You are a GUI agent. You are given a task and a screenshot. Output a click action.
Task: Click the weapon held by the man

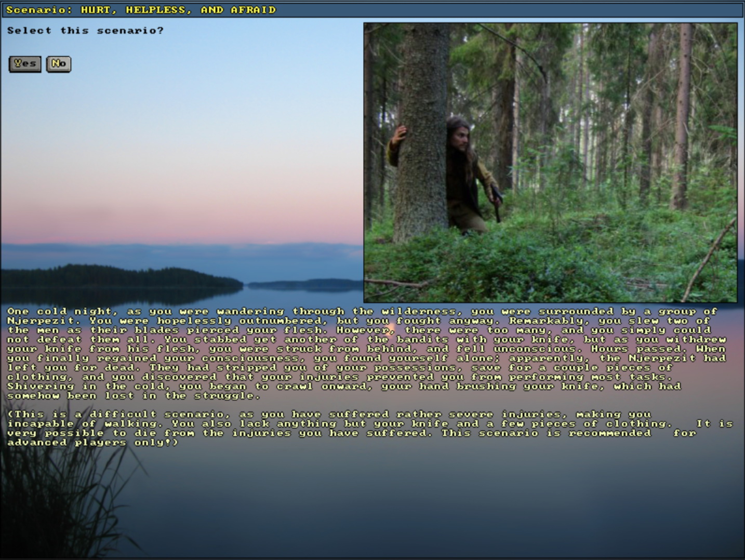497,200
